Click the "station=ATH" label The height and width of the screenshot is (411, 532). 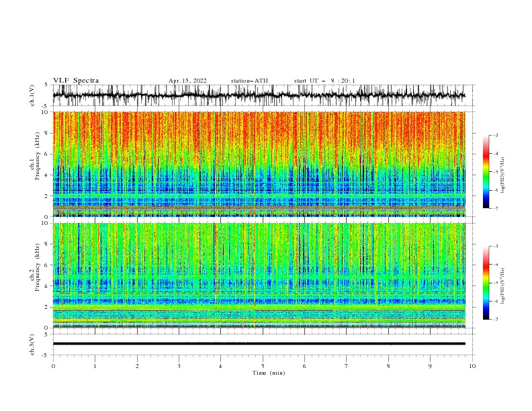(x=249, y=81)
